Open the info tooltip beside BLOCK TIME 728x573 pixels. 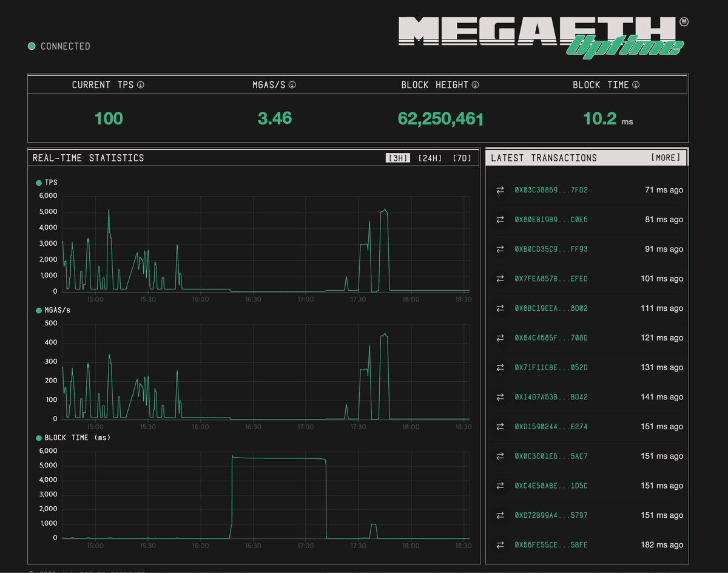tap(635, 85)
